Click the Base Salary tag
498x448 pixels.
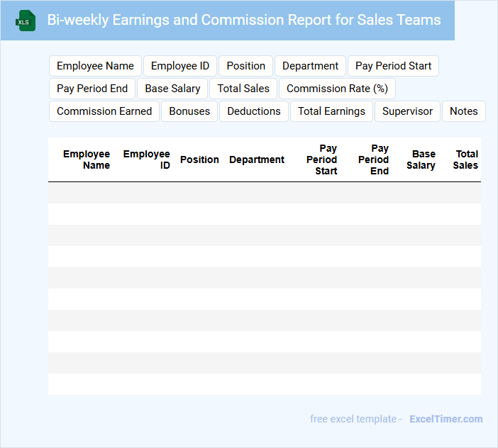click(172, 89)
